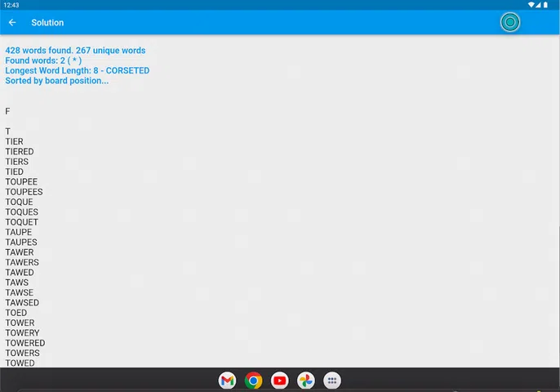Select the word TOUPEES in the list
The height and width of the screenshot is (392, 560).
[24, 192]
